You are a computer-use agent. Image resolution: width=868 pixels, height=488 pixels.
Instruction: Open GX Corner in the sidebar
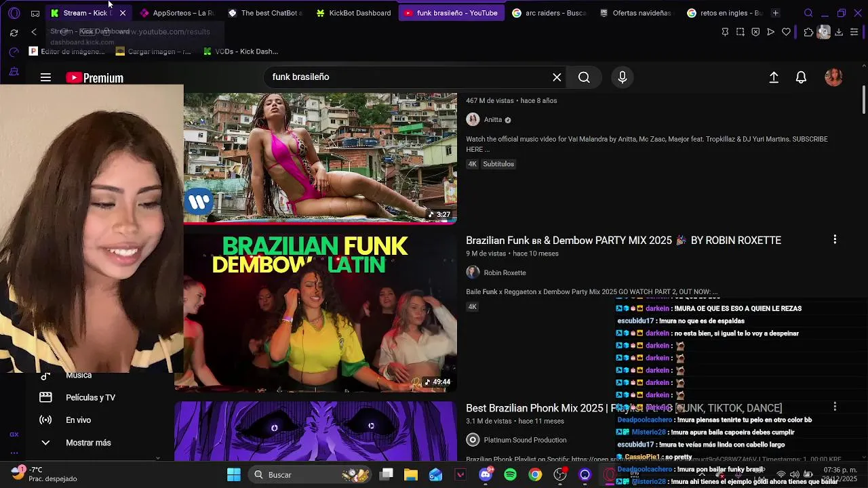(x=14, y=434)
